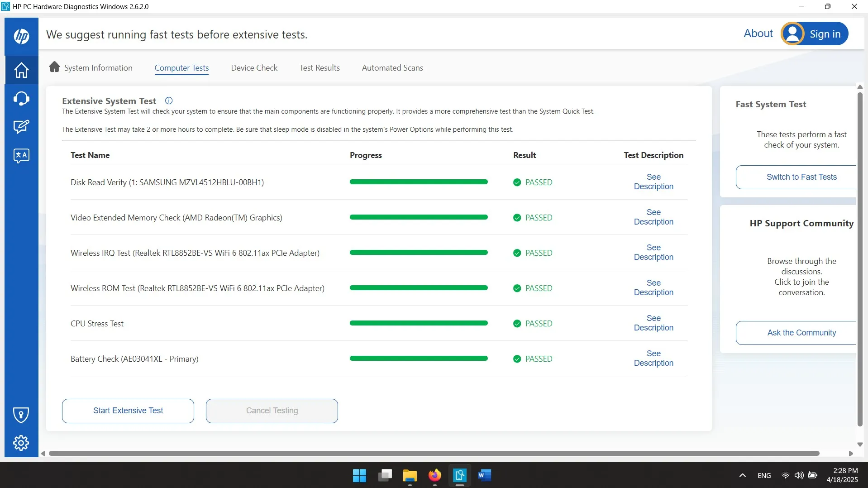Image resolution: width=868 pixels, height=488 pixels.
Task: Click the Switch to Fast Tests button
Action: coord(796,177)
